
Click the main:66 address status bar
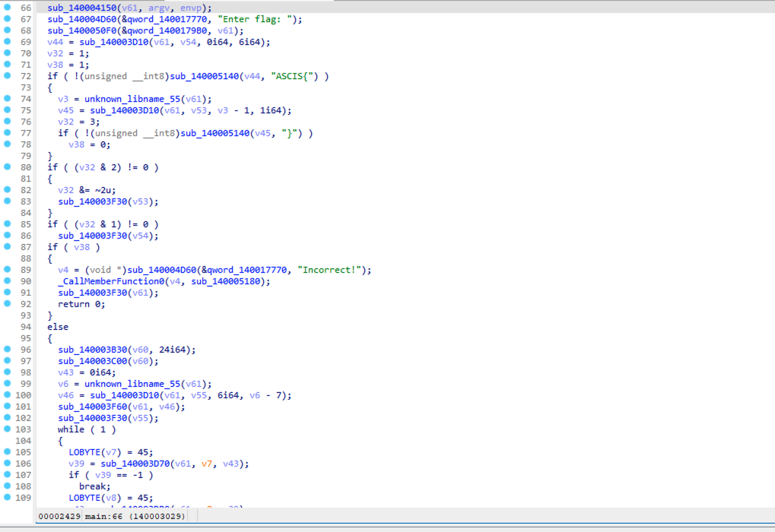[x=135, y=517]
